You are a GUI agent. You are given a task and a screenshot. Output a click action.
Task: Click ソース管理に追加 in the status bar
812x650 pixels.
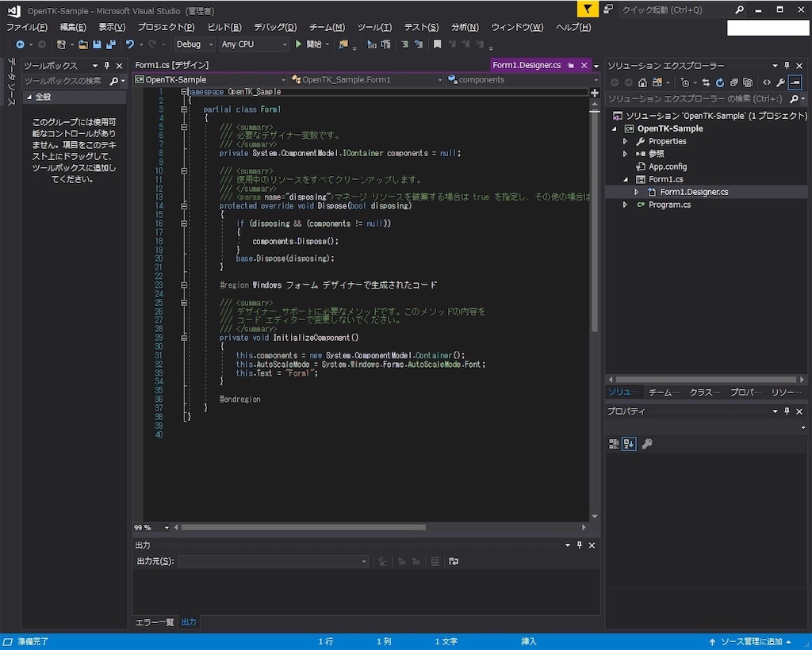pyautogui.click(x=752, y=642)
